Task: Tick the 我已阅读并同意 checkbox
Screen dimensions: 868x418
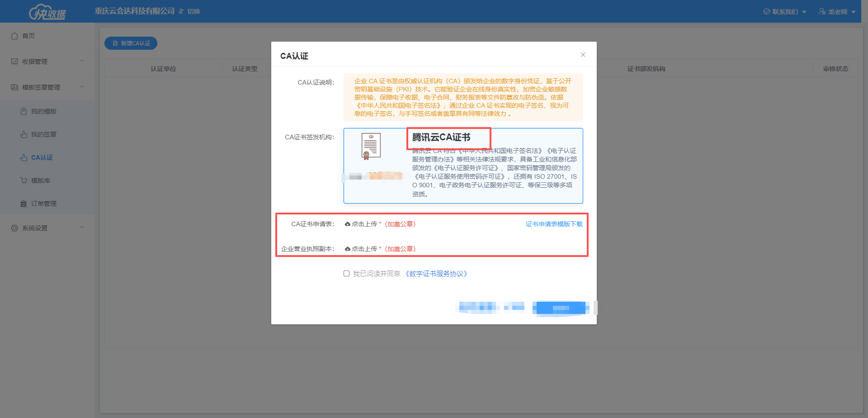Action: click(347, 274)
